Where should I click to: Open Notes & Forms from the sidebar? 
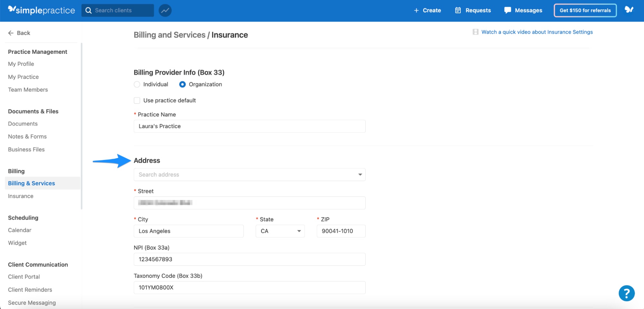(x=27, y=136)
